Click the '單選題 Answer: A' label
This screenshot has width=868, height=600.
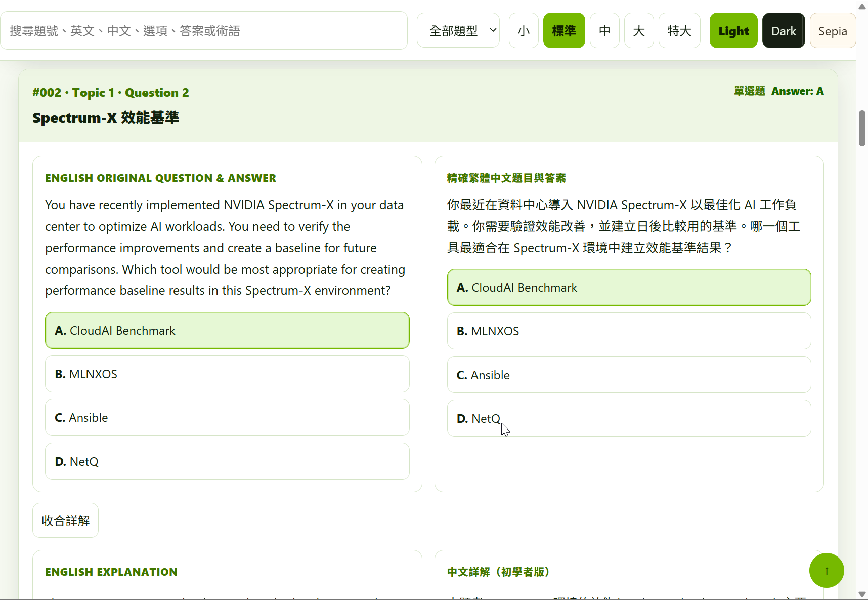(779, 91)
